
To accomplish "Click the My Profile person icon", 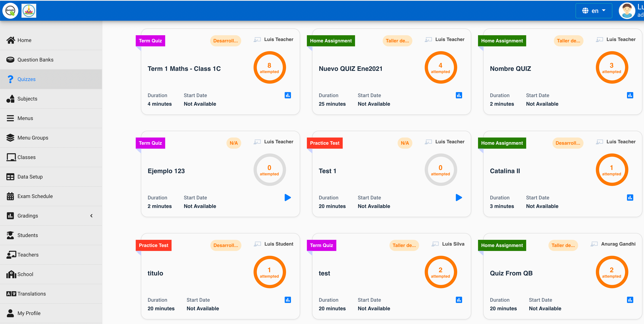I will tap(10, 313).
